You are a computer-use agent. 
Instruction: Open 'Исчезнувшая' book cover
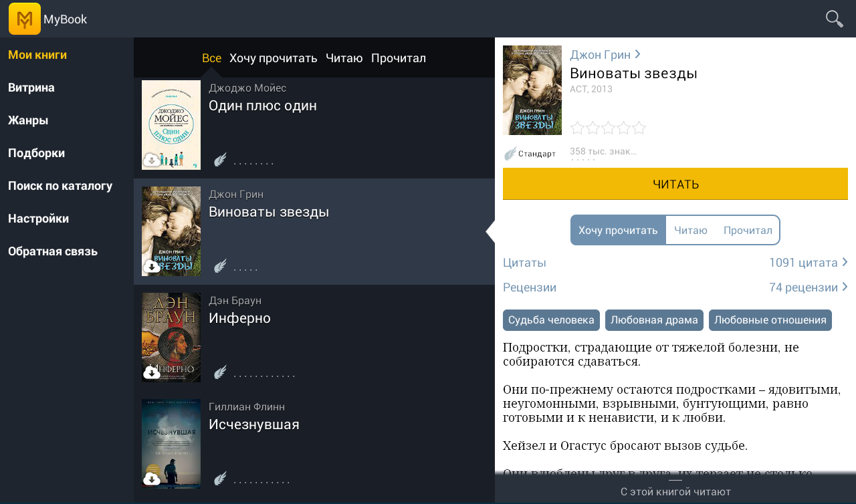171,444
